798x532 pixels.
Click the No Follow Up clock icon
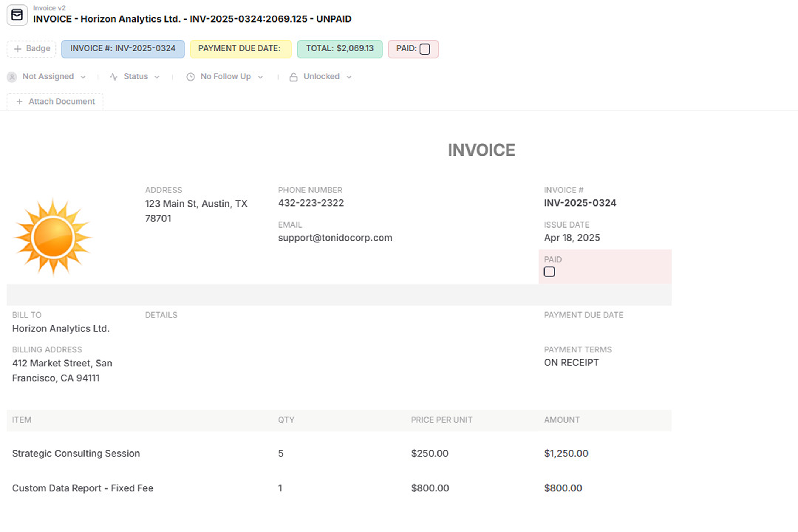tap(190, 77)
